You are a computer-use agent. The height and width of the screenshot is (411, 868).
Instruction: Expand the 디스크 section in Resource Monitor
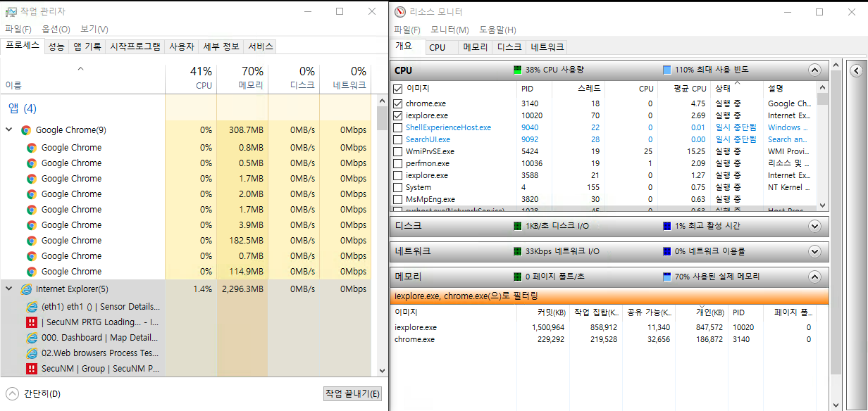[814, 227]
